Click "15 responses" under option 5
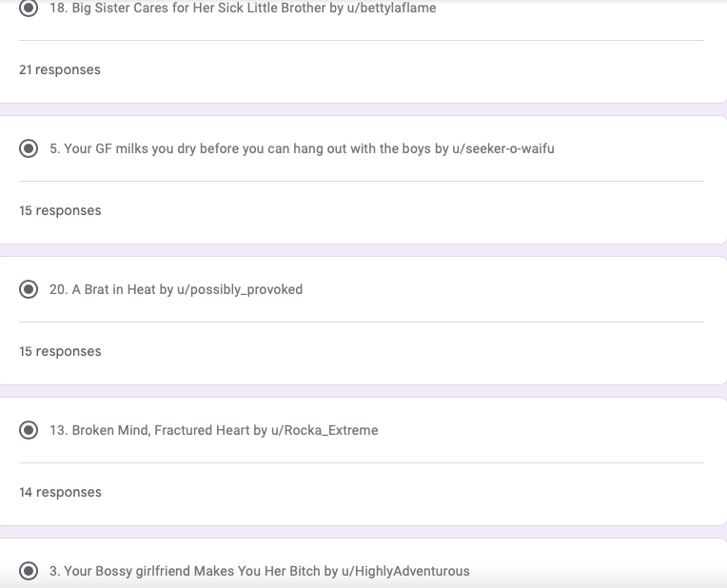The image size is (727, 588). pos(59,211)
